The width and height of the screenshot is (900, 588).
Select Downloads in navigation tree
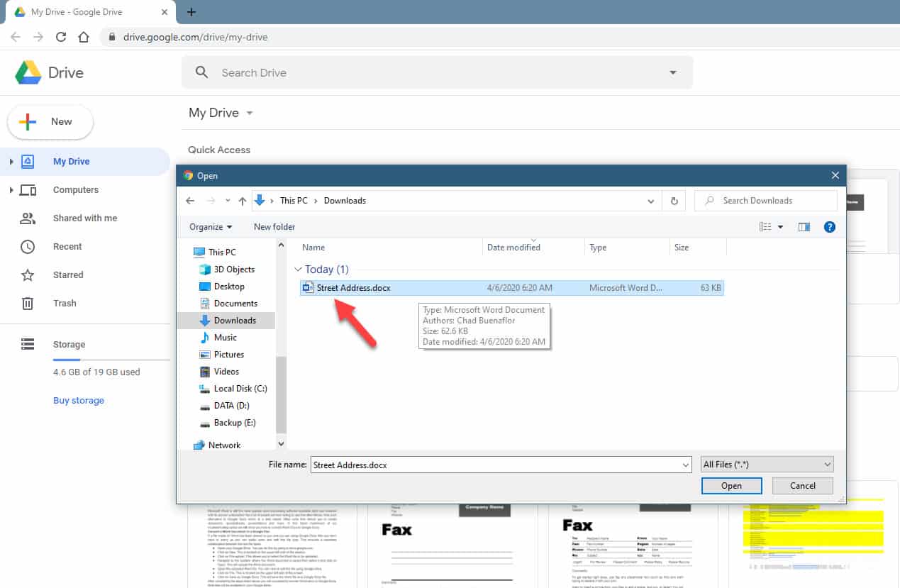pos(235,321)
